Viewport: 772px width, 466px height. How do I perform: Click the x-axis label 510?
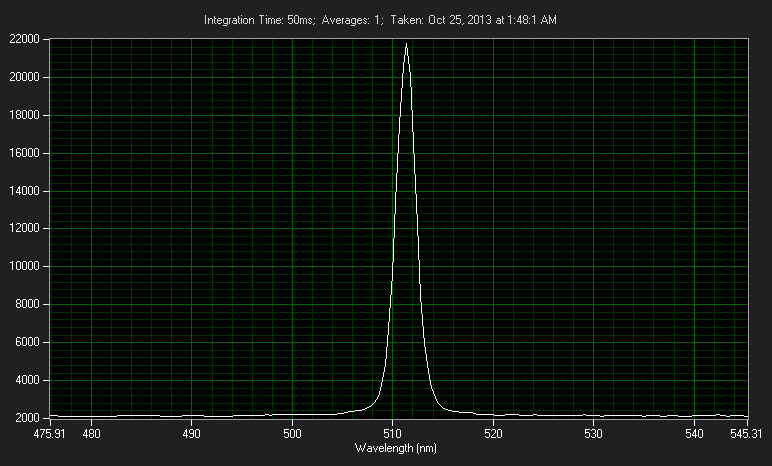392,434
